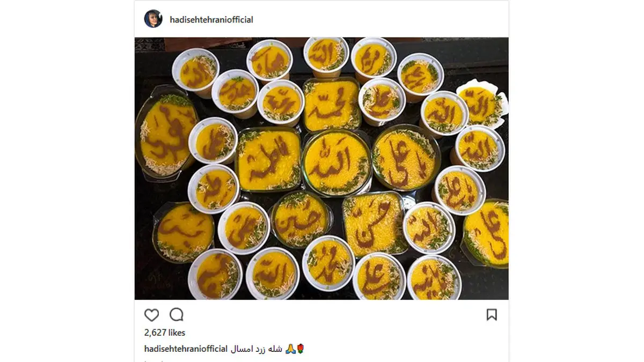Image resolution: width=644 pixels, height=362 pixels.
Task: Click the heart like icon
Action: pos(152,315)
